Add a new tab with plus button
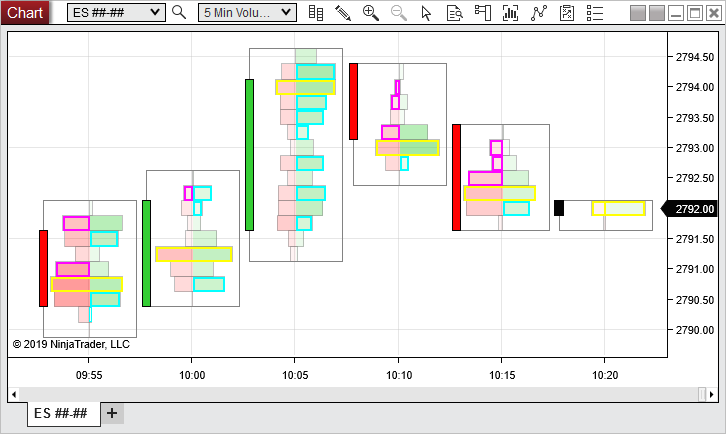The image size is (726, 434). click(111, 413)
